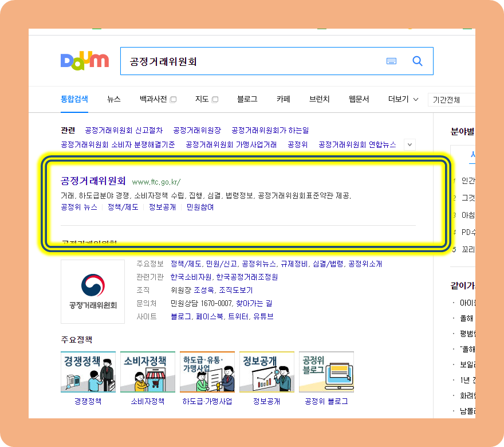Viewport: 504px width, 447px height.
Task: Click the new-window icon beside 지도
Action: (x=215, y=99)
